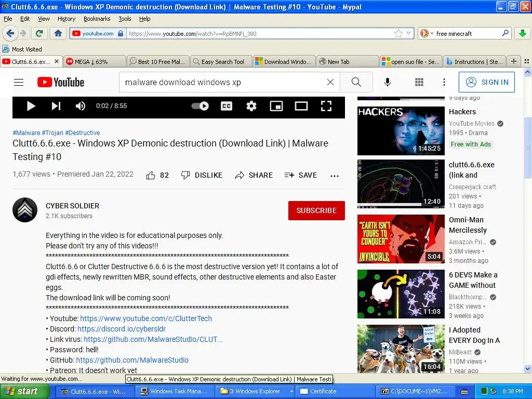
Task: Clear the YouTube search box with X
Action: 330,82
